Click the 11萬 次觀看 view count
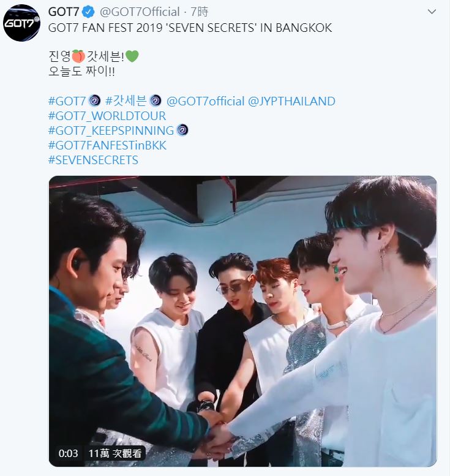Image resolution: width=450 pixels, height=476 pixels. click(115, 453)
